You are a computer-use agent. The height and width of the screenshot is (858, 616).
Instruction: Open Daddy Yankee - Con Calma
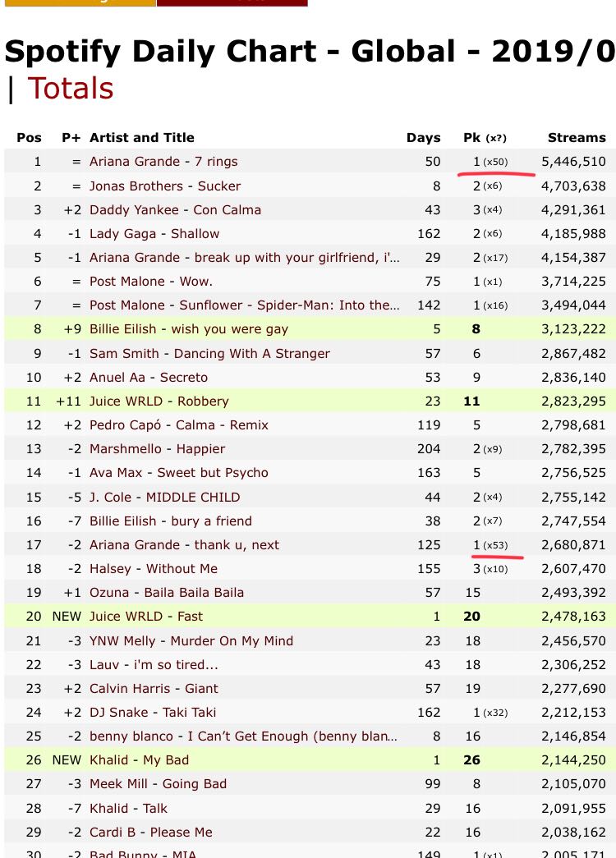coord(175,210)
